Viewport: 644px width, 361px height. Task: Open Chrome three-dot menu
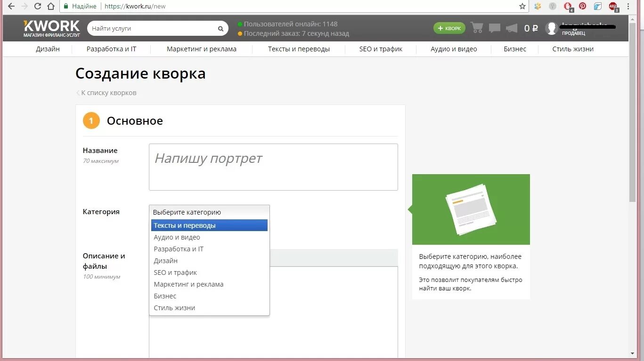click(x=628, y=7)
